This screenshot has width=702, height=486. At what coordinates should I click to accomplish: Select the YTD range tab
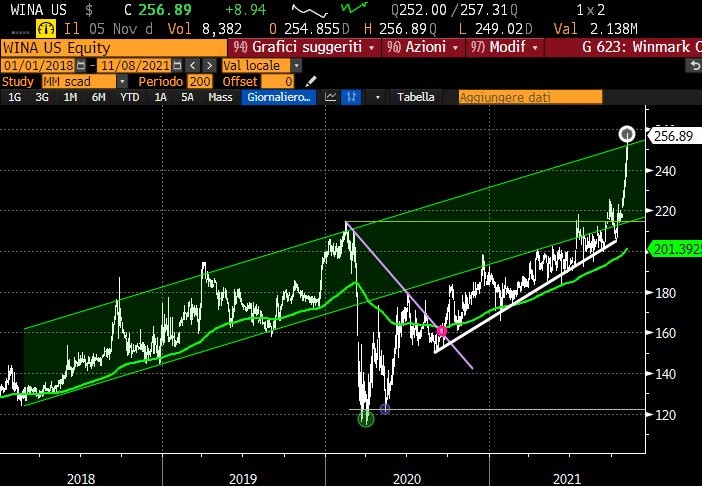(129, 97)
